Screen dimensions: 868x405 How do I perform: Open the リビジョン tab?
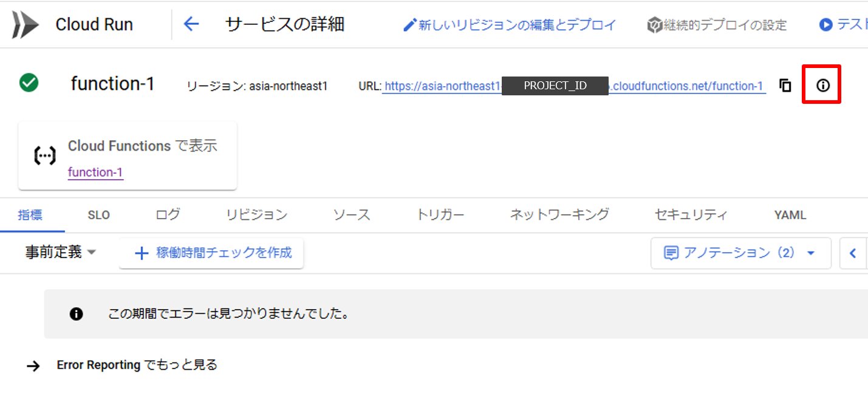click(x=257, y=215)
